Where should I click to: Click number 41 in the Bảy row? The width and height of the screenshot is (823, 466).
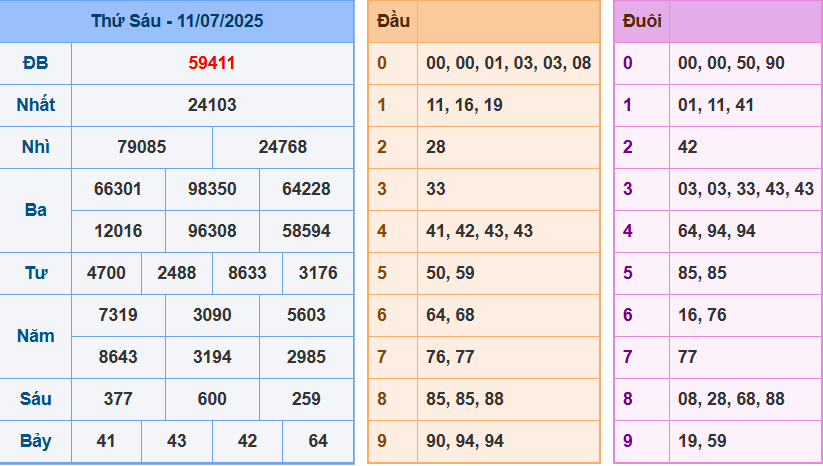(x=106, y=441)
